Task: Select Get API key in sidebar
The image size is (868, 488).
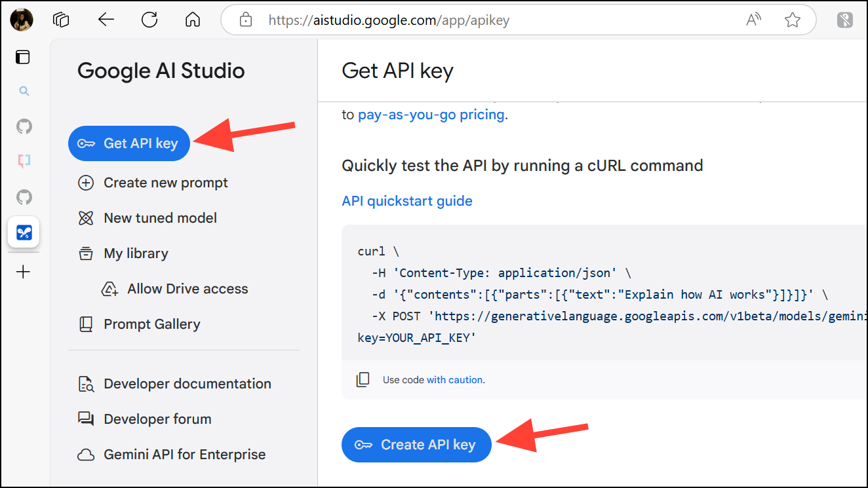Action: pyautogui.click(x=129, y=143)
